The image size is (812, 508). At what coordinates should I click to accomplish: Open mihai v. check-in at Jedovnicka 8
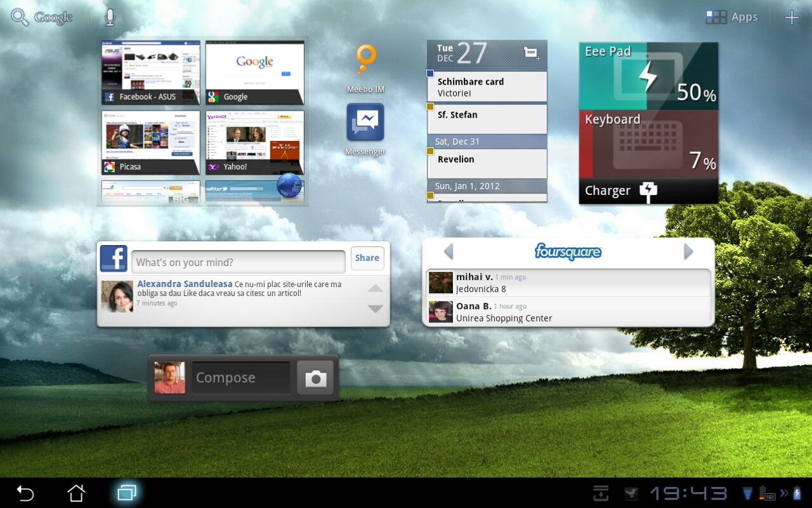[x=568, y=283]
